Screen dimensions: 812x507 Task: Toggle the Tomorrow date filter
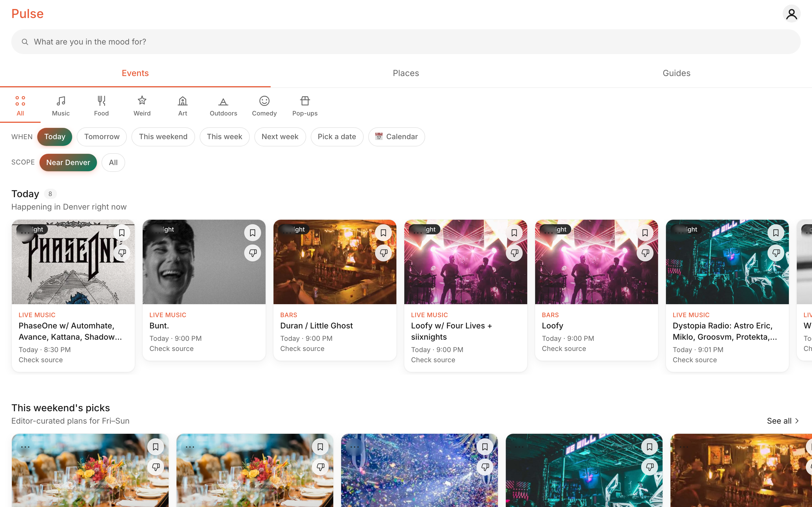(102, 137)
